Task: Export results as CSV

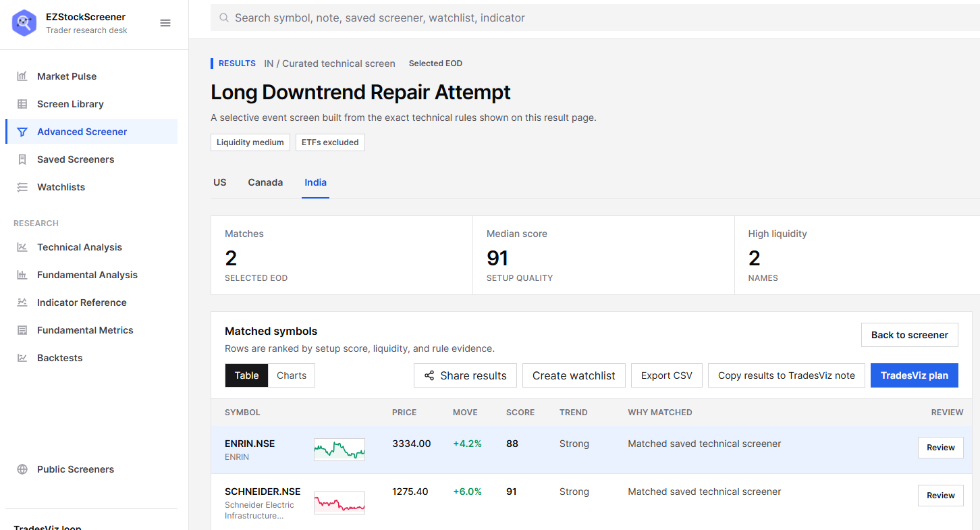Action: coord(667,375)
